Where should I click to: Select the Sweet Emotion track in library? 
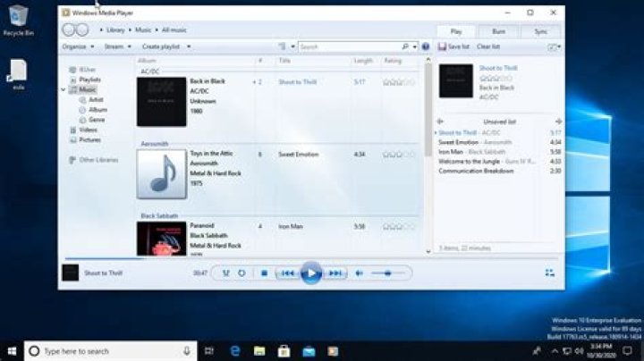coord(335,155)
